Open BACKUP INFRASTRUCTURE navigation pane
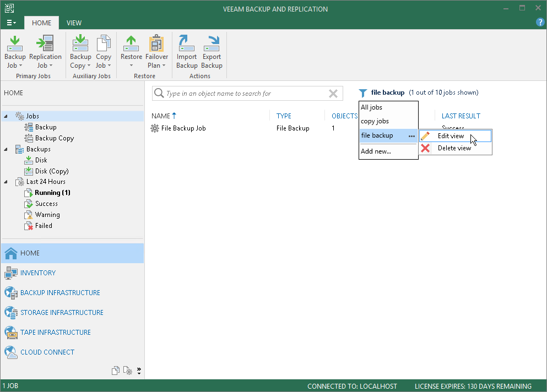547x392 pixels. point(73,293)
